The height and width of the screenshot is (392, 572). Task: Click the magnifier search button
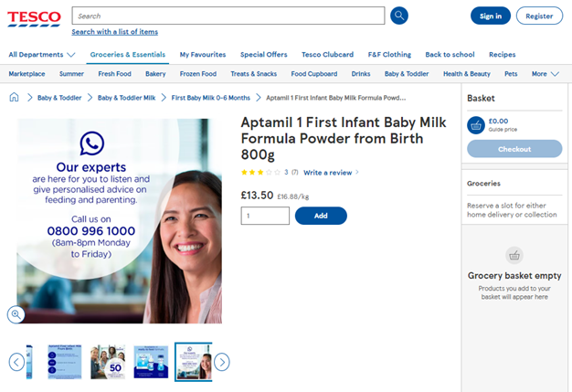pos(399,16)
